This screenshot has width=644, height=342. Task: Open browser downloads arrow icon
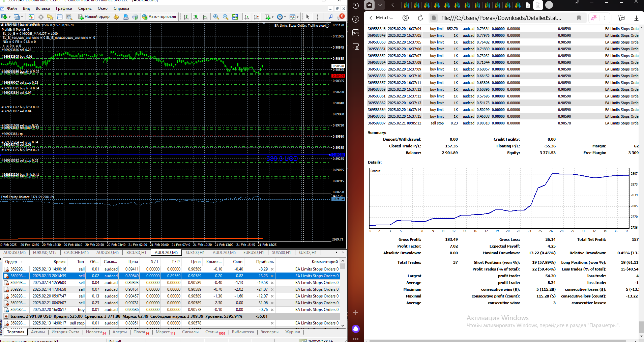pyautogui.click(x=636, y=18)
